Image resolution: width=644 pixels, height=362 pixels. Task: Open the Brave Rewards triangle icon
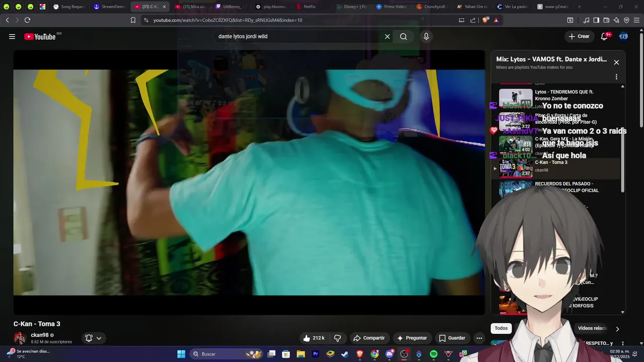(x=496, y=20)
